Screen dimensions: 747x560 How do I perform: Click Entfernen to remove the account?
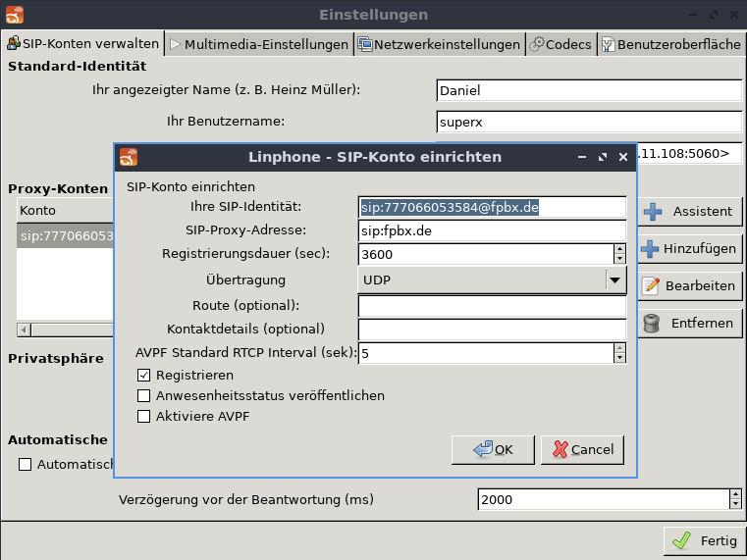pyautogui.click(x=689, y=323)
